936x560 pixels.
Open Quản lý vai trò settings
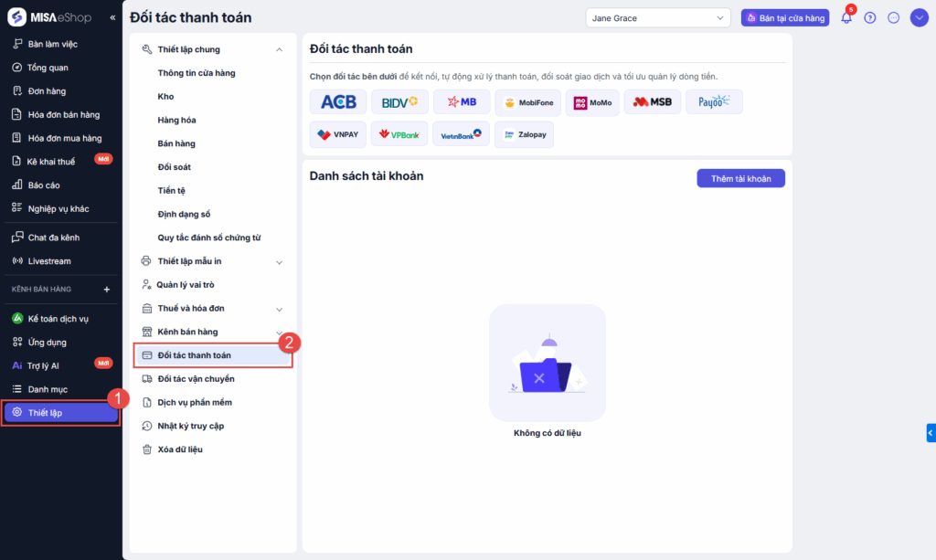click(x=185, y=285)
